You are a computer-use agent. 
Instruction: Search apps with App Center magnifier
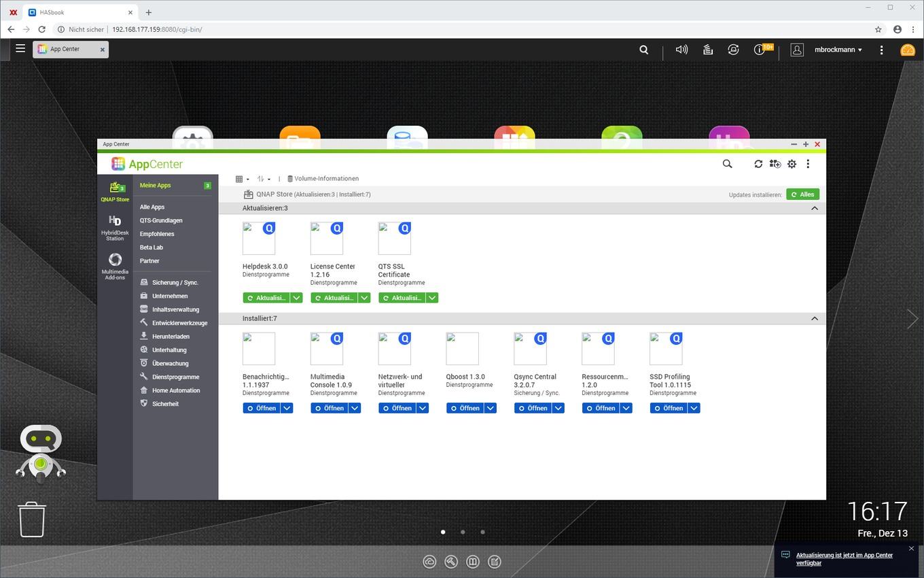pos(727,164)
